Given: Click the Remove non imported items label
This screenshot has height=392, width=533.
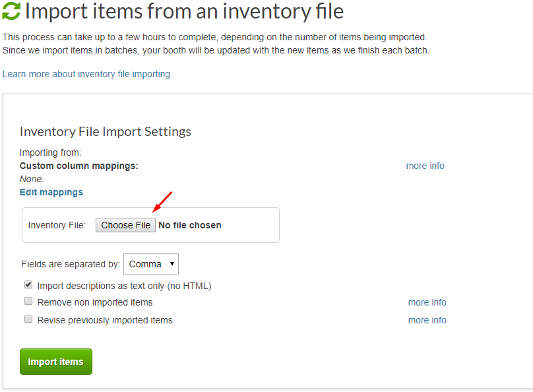Looking at the screenshot, I should [95, 303].
